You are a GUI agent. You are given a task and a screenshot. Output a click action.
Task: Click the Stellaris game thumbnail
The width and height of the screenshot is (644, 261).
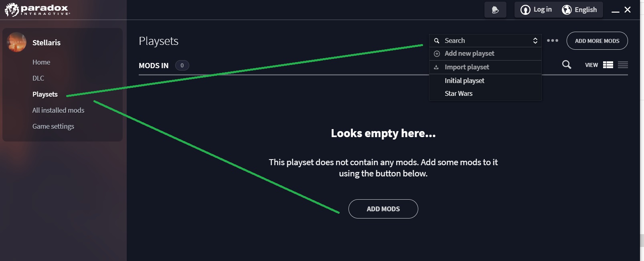[16, 42]
